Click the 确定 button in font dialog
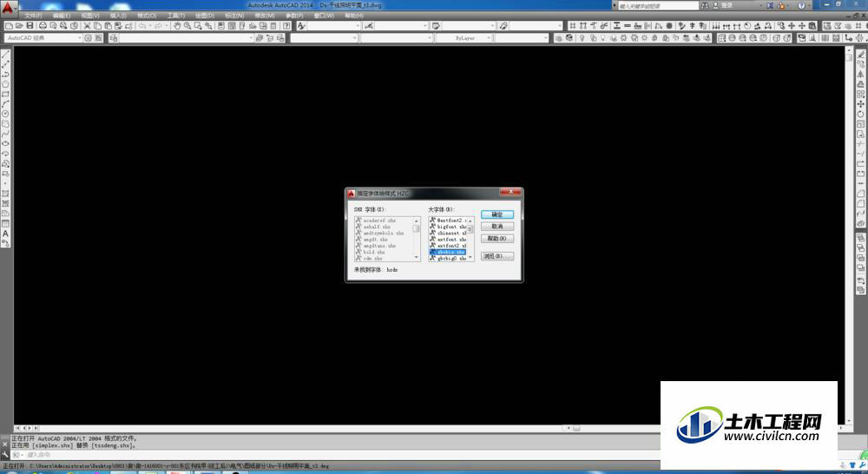The image size is (868, 474). pos(497,214)
